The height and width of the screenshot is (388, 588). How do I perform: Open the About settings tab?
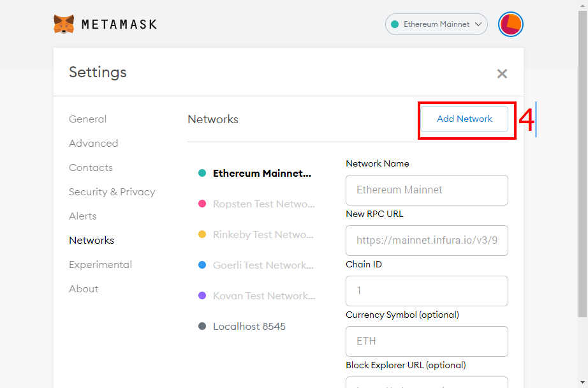(84, 289)
